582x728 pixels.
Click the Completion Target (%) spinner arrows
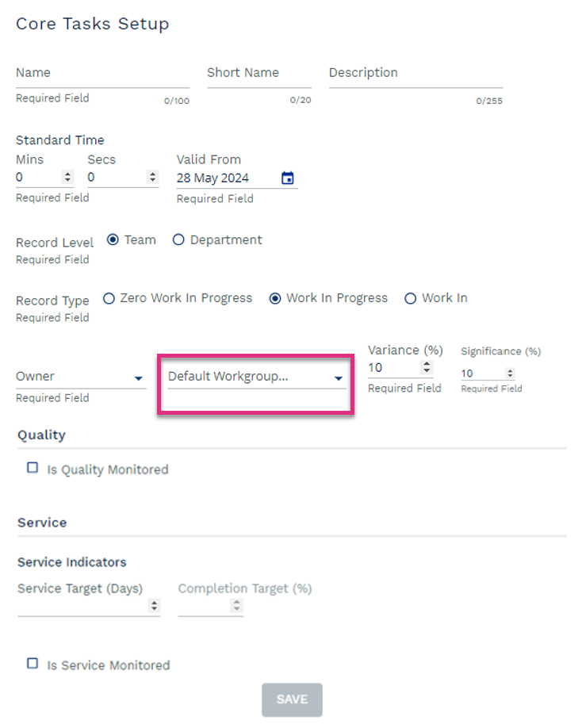(x=236, y=606)
